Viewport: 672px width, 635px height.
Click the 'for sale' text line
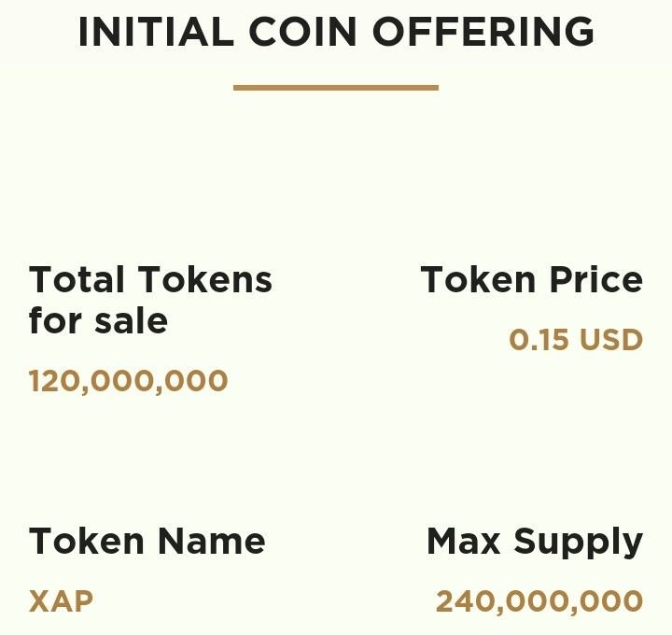(98, 320)
